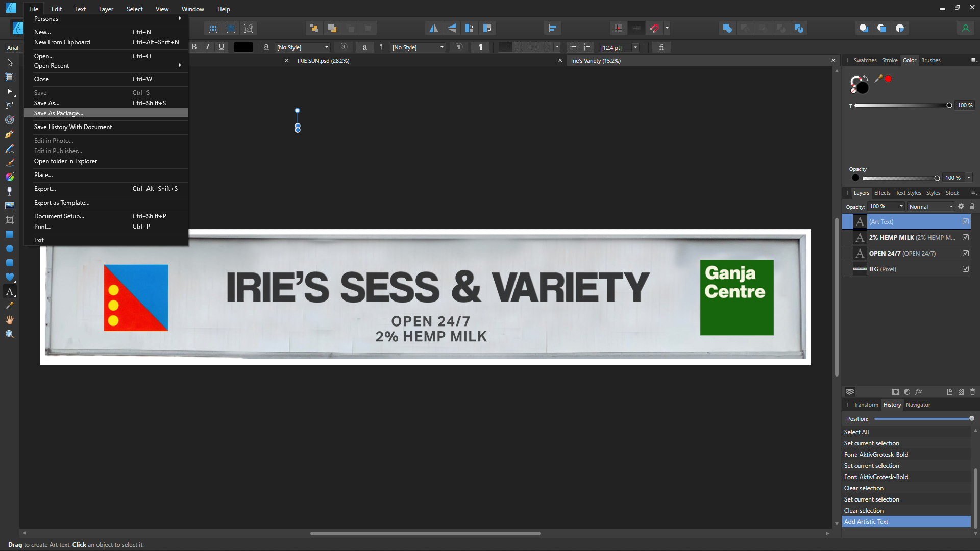This screenshot has height=551, width=980.
Task: Open the font size dropdown
Action: click(x=635, y=47)
